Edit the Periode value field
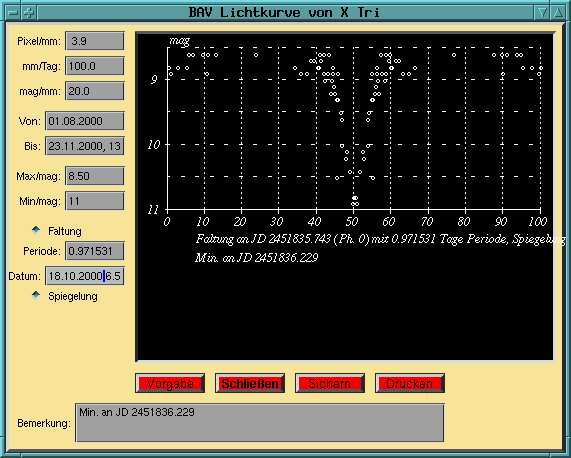The width and height of the screenshot is (571, 458). (x=95, y=251)
